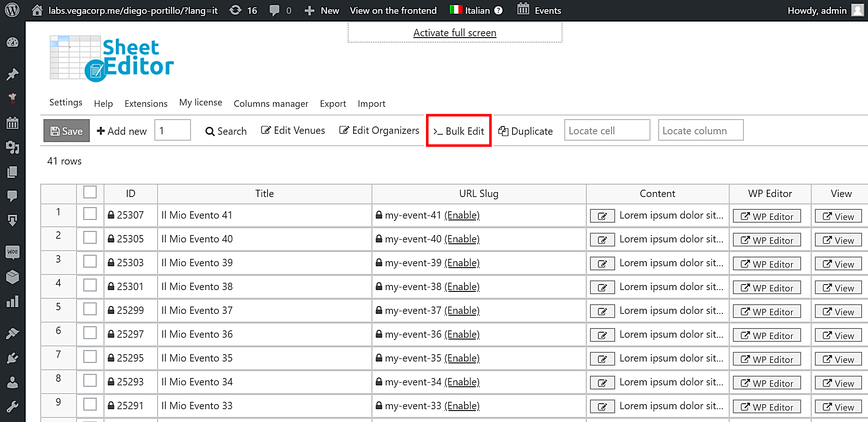868x422 pixels.
Task: Click Activate full screen link
Action: click(454, 33)
